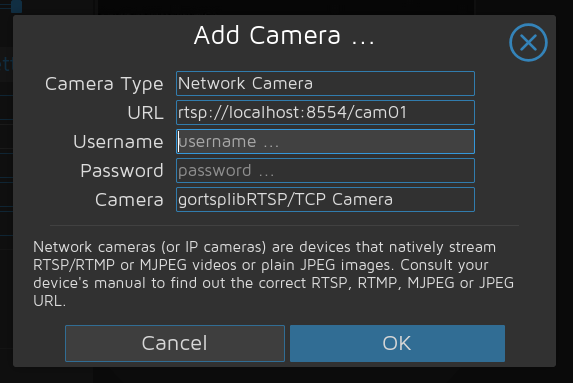This screenshot has width=573, height=383.
Task: Click the URL label text
Action: [145, 113]
